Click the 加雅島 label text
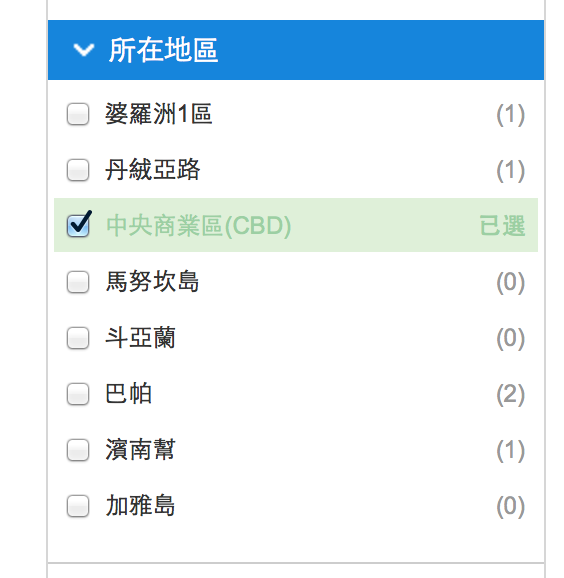564x578 pixels. pyautogui.click(x=140, y=506)
